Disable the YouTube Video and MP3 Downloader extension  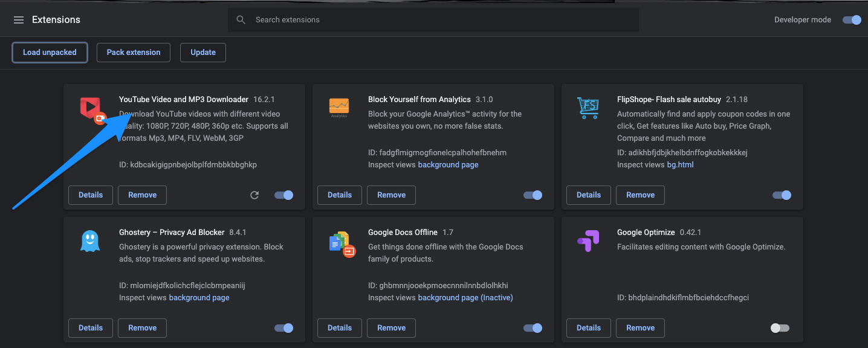(284, 195)
